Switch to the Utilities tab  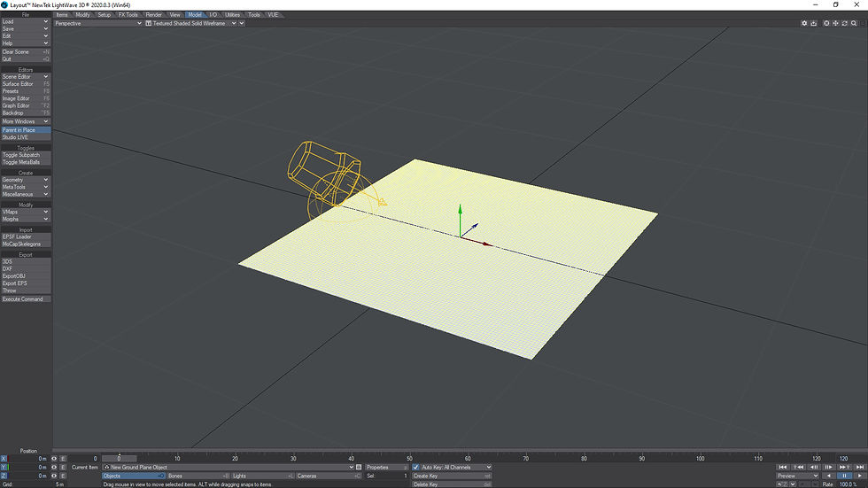(232, 15)
